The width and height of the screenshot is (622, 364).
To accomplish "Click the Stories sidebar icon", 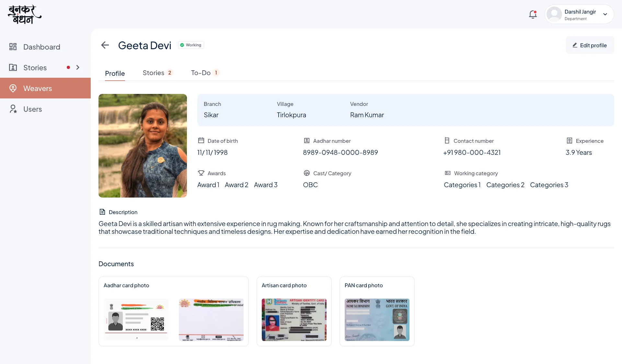I will 13,67.
